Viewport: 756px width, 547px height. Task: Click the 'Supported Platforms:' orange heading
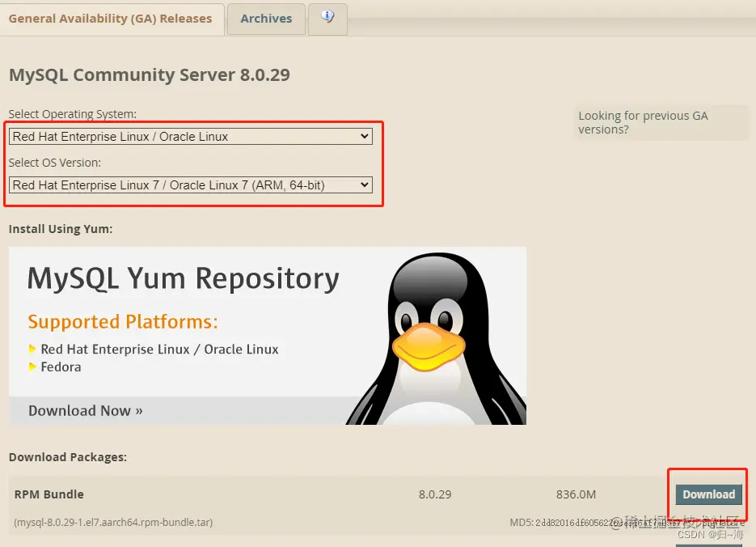123,322
